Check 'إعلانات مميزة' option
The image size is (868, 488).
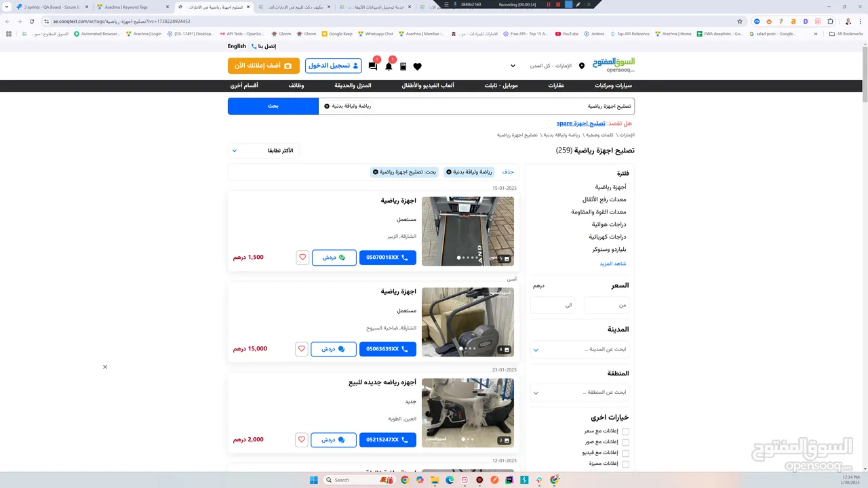point(626,464)
